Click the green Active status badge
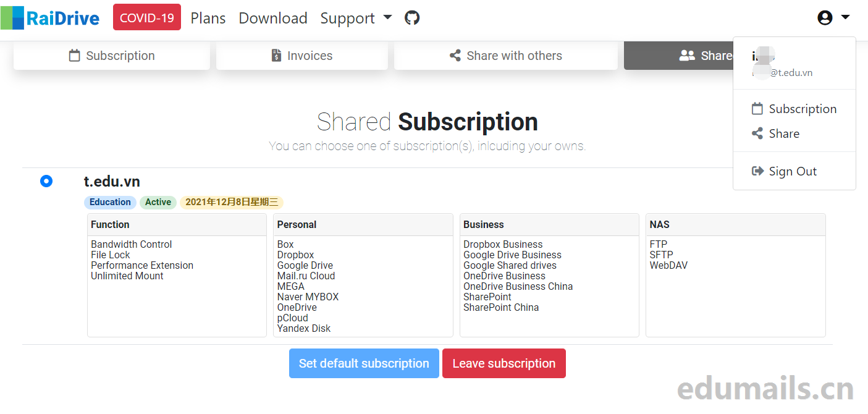The image size is (868, 414). 158,202
